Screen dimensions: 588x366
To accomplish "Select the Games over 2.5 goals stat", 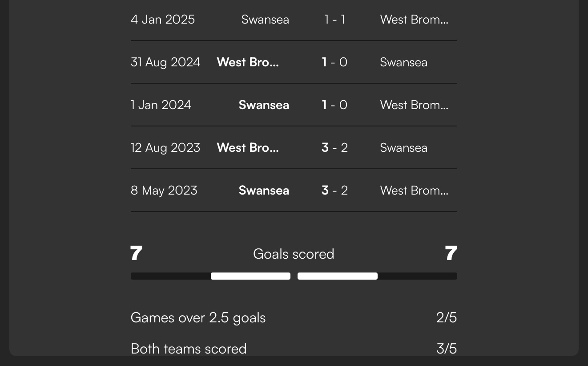I will pyautogui.click(x=198, y=318).
